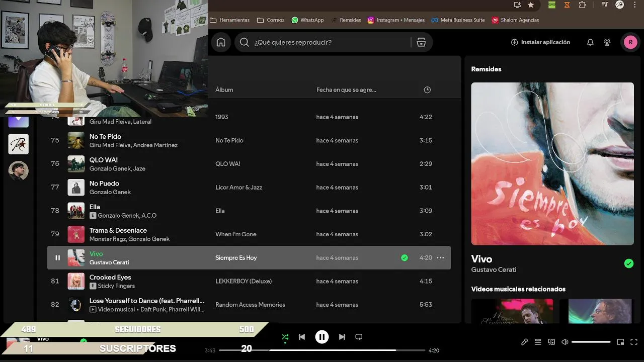Pause playback with the white circle button
The image size is (644, 362).
coord(322,337)
